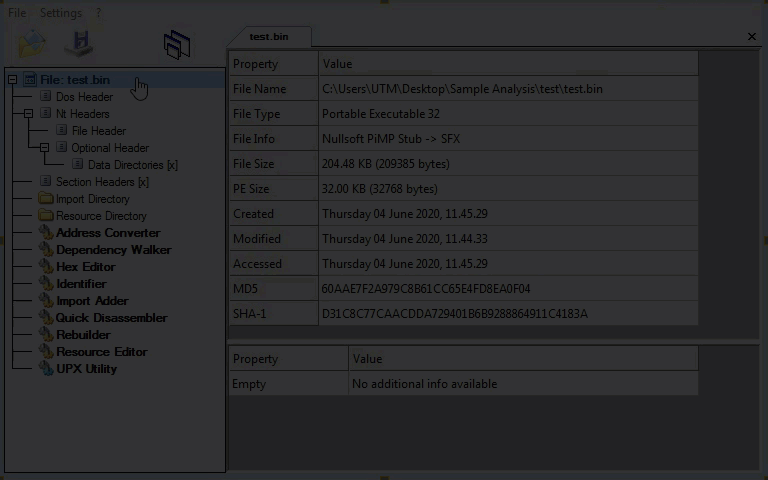Open the Identifier label in the tree
768x480 pixels.
pos(81,284)
